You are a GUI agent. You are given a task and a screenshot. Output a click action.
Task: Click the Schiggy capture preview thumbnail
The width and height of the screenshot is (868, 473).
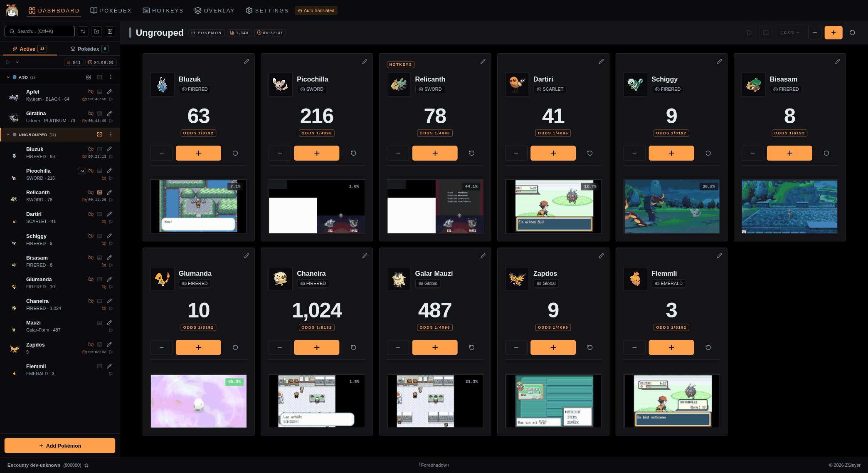[672, 206]
